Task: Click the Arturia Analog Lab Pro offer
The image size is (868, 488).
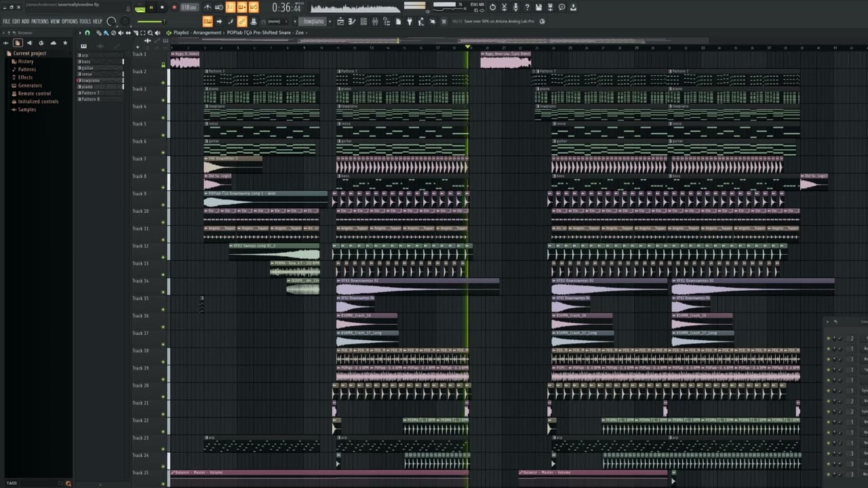Action: pyautogui.click(x=500, y=21)
